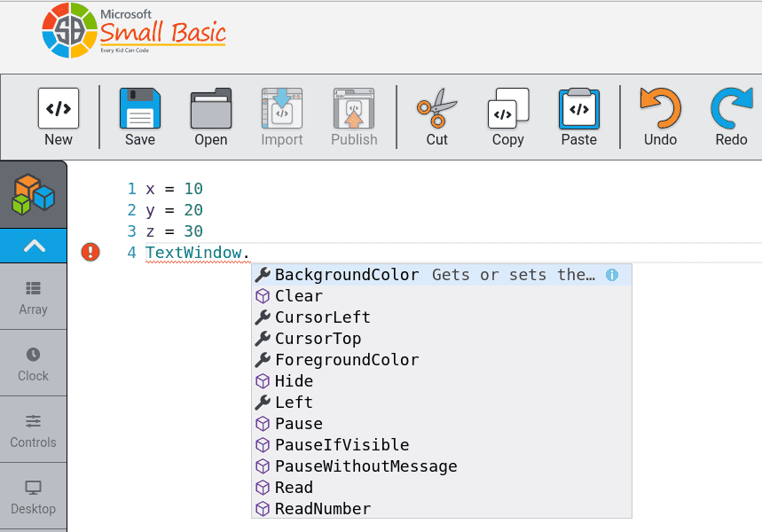Click the colored cubes library icon
Screen dimensions: 762x532
click(x=33, y=195)
